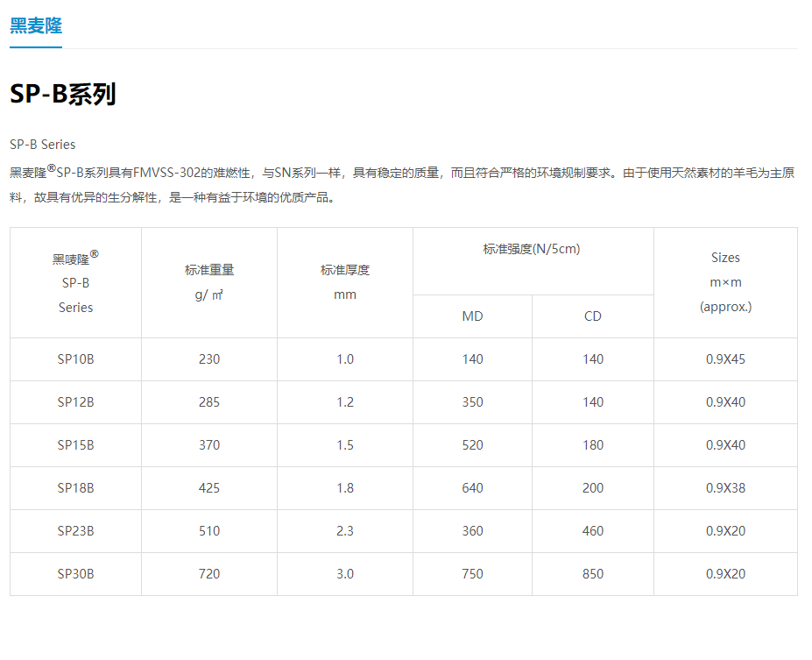Image resolution: width=812 pixels, height=660 pixels.
Task: Click the MD sub-column header
Action: pyautogui.click(x=472, y=316)
